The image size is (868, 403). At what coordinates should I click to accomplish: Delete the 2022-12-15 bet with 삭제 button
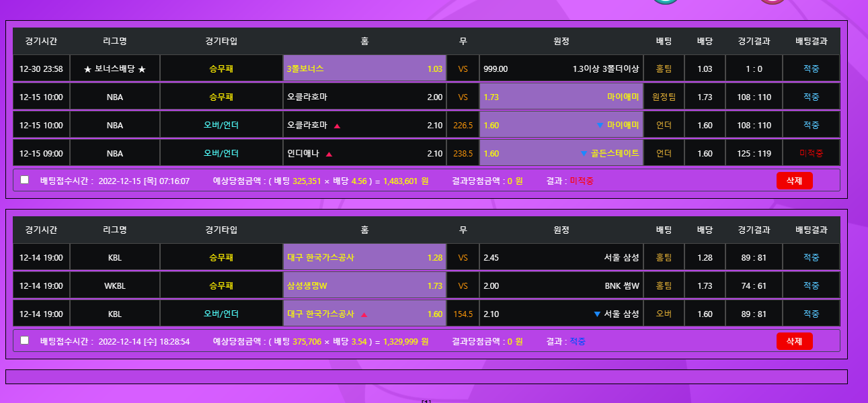click(x=794, y=181)
